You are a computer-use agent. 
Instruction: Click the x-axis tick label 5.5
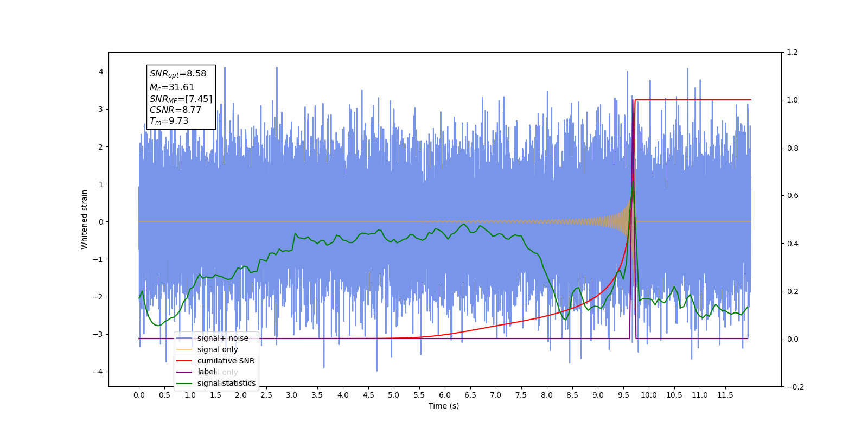419,395
